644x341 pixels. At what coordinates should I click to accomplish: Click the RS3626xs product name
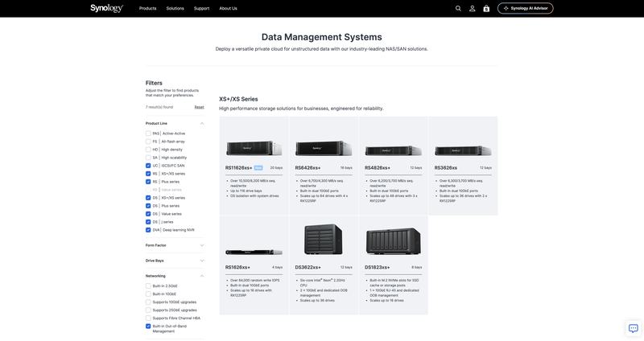446,168
